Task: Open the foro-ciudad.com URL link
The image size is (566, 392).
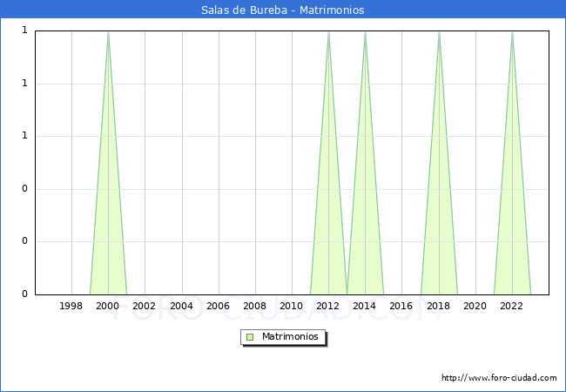Action: pyautogui.click(x=499, y=378)
